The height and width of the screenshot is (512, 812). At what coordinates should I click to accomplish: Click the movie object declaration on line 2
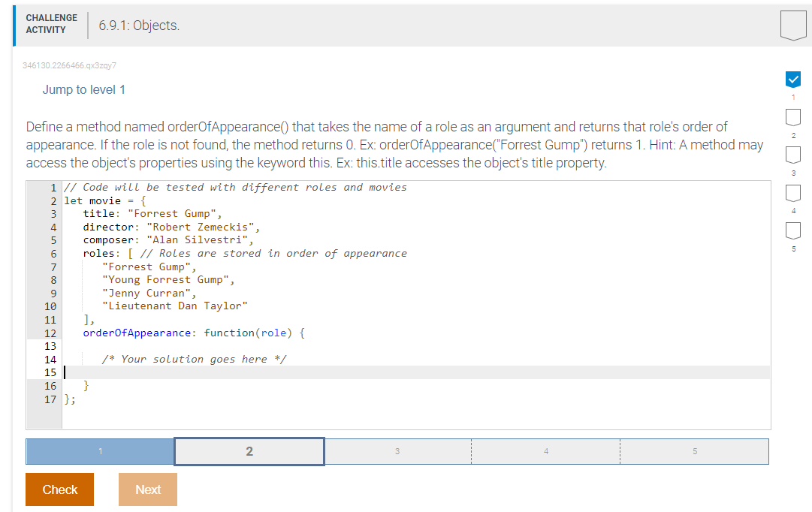[101, 200]
